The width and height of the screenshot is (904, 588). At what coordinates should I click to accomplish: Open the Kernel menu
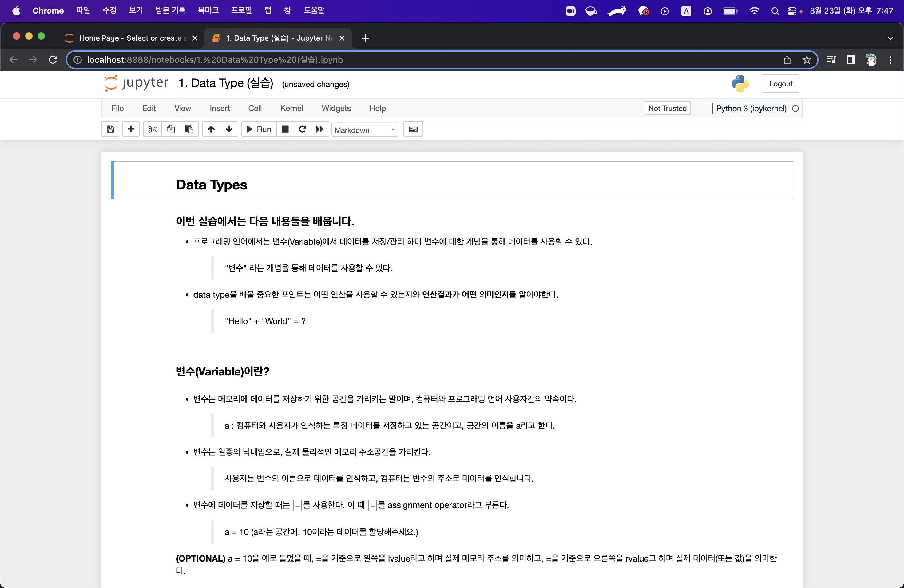pos(291,108)
